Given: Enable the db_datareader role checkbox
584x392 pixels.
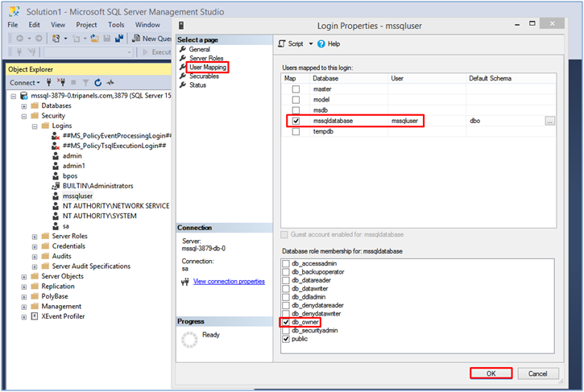Looking at the screenshot, I should [286, 279].
